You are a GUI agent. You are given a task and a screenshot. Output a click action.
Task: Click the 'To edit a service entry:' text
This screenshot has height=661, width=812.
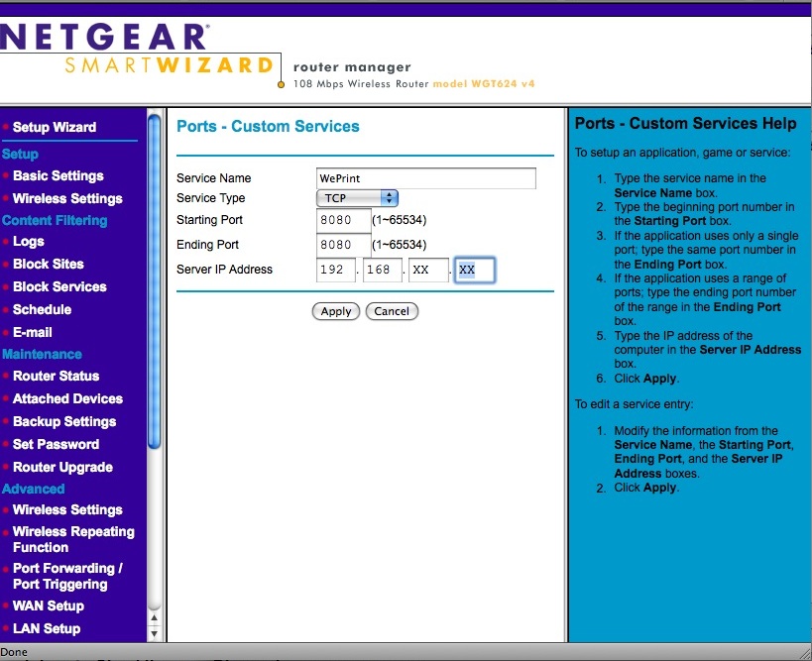pos(634,404)
